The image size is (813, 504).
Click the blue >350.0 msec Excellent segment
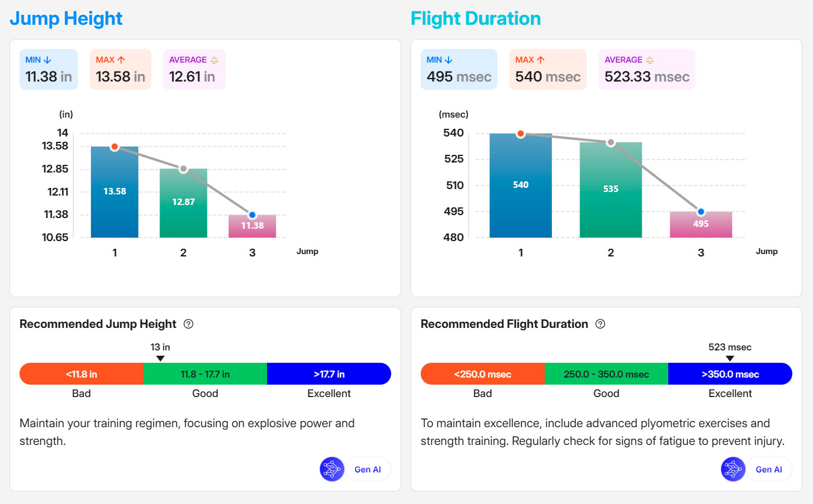pyautogui.click(x=730, y=374)
